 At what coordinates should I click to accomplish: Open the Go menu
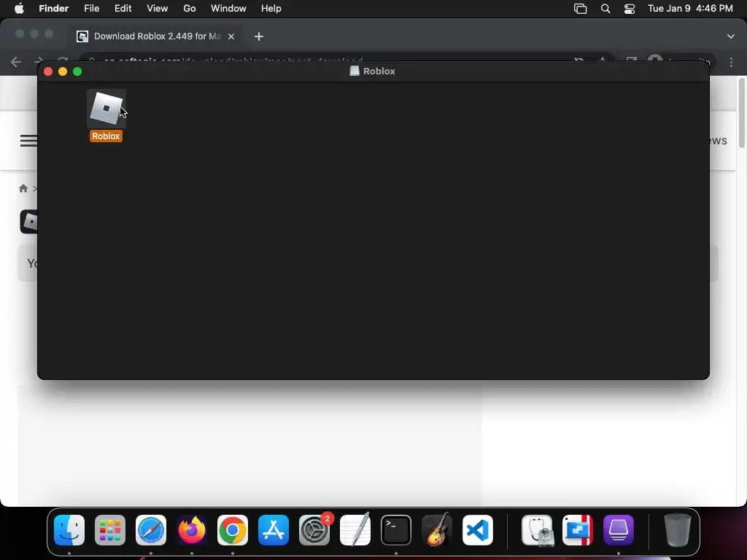coord(190,9)
